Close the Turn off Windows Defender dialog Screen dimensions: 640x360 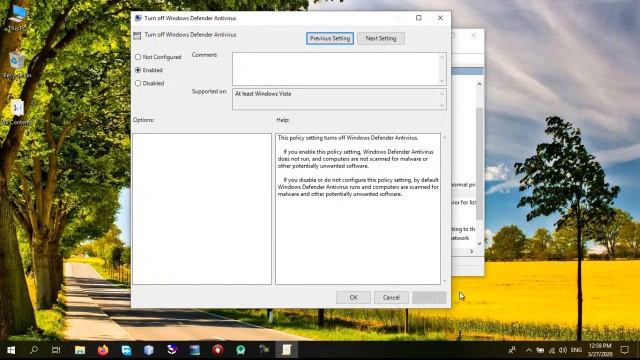coord(440,18)
